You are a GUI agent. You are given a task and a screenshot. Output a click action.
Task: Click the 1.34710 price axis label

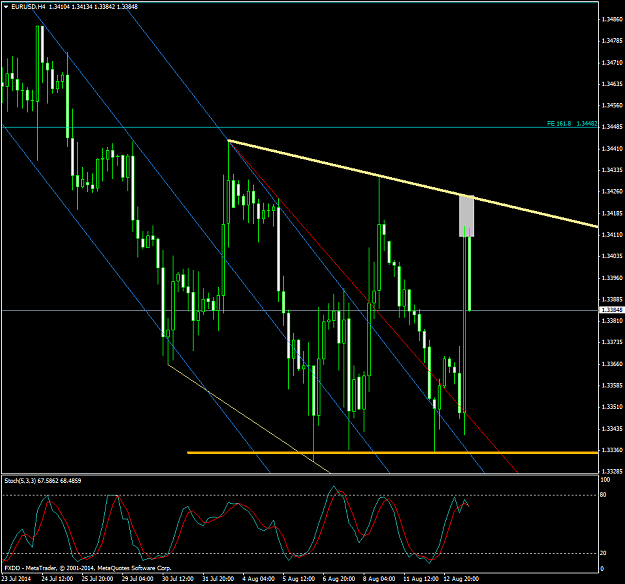click(612, 63)
